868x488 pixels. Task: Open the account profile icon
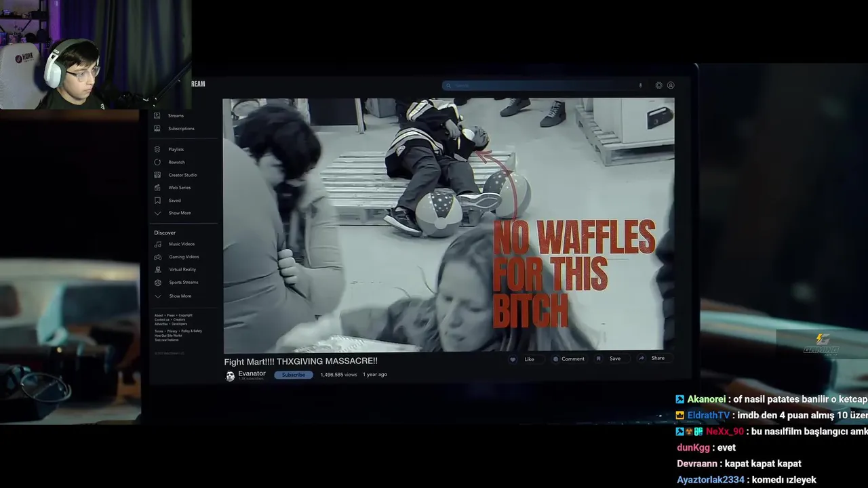point(671,85)
